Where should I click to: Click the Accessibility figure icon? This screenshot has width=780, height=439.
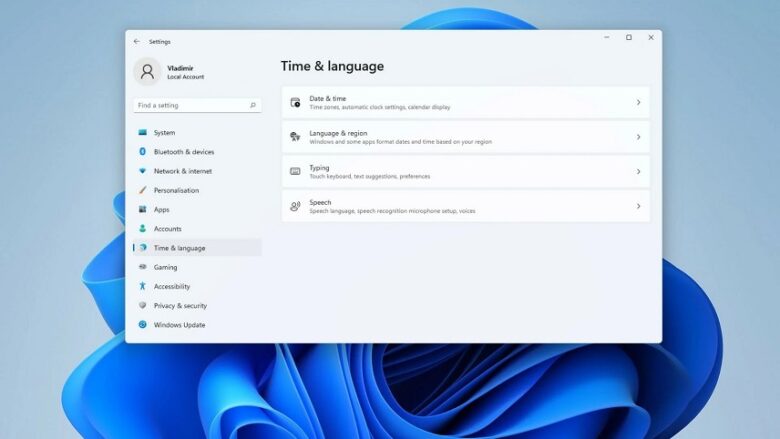[x=143, y=286]
